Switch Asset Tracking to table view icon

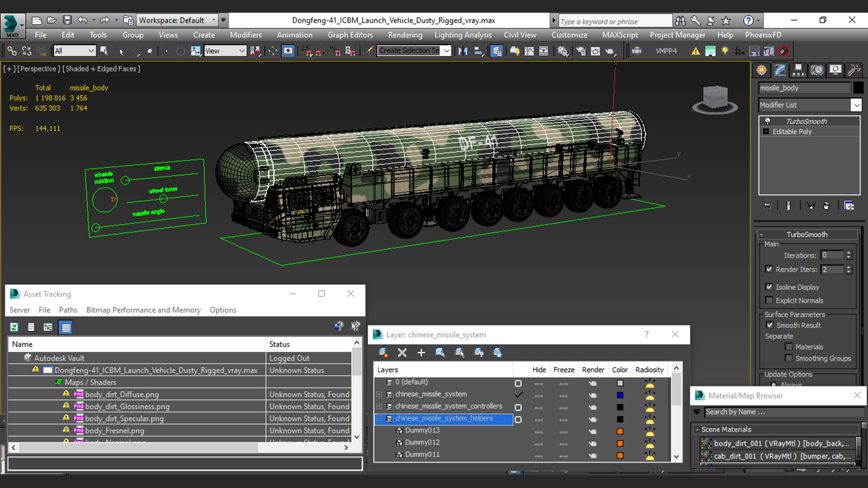(66, 327)
